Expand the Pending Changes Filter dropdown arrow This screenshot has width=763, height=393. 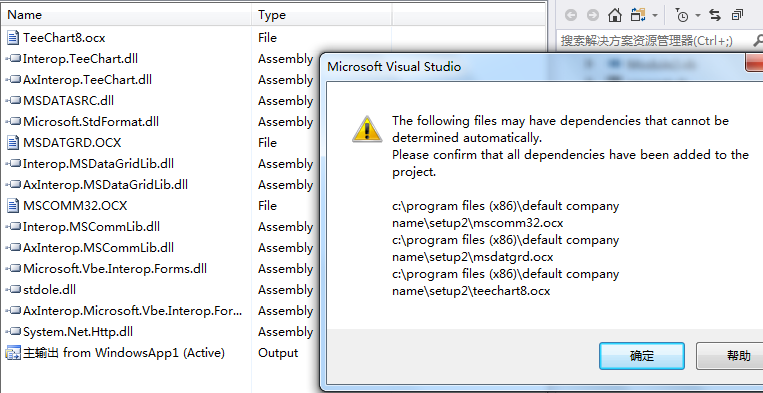(698, 16)
